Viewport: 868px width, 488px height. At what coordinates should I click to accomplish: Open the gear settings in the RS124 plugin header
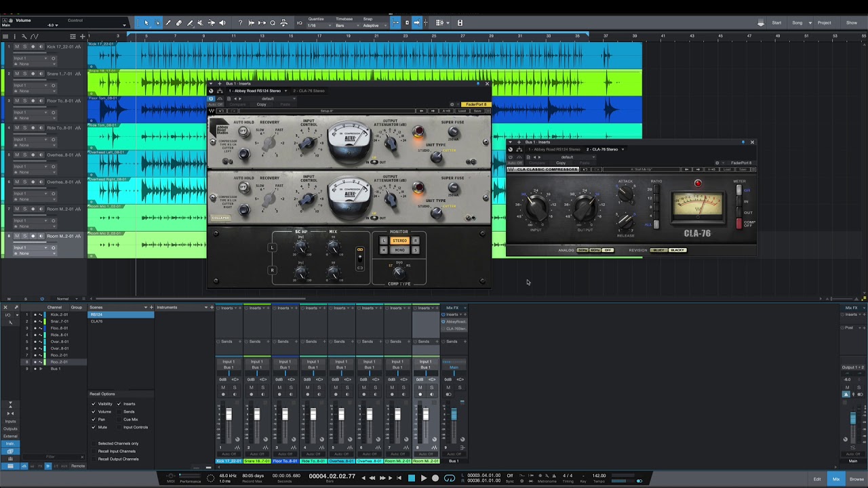(x=452, y=104)
